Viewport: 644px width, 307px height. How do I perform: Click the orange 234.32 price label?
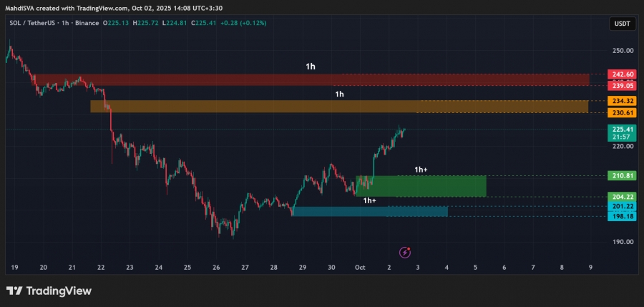[621, 102]
